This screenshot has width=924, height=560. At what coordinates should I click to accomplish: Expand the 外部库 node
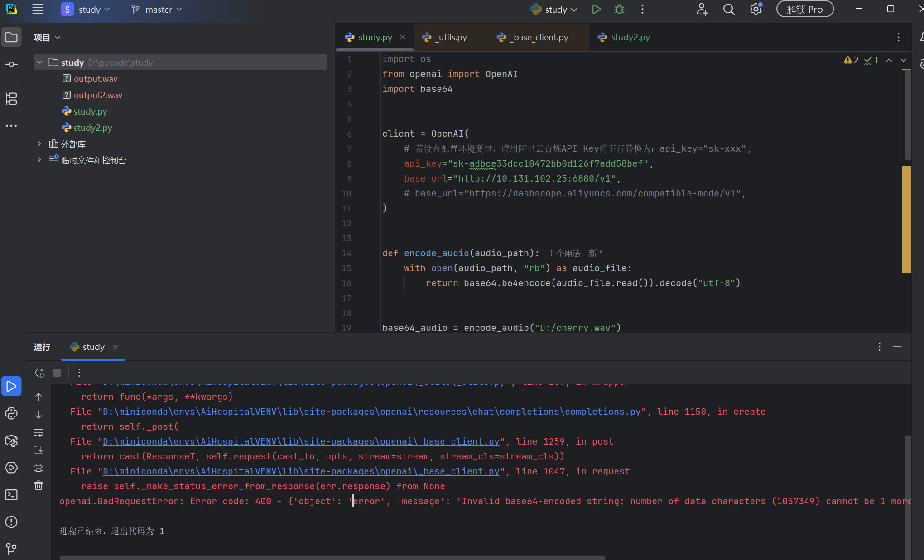click(x=39, y=144)
